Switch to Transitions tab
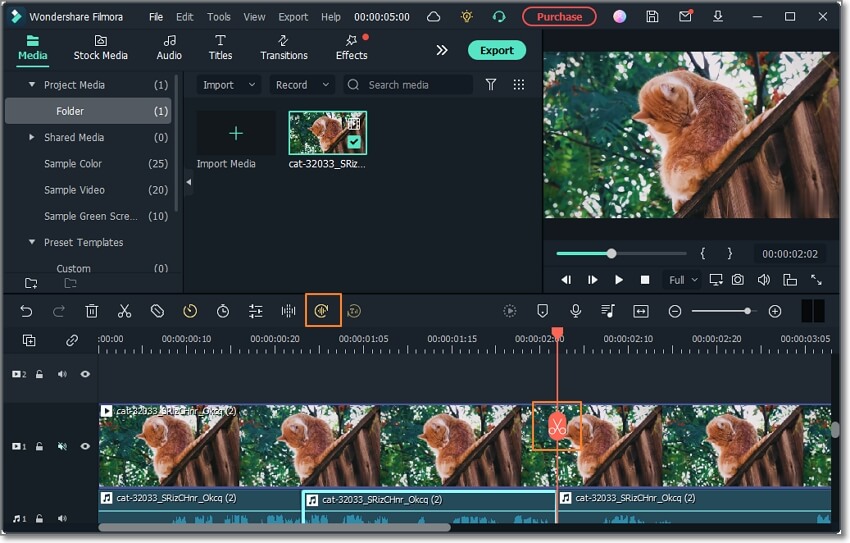The height and width of the screenshot is (543, 850). [284, 48]
